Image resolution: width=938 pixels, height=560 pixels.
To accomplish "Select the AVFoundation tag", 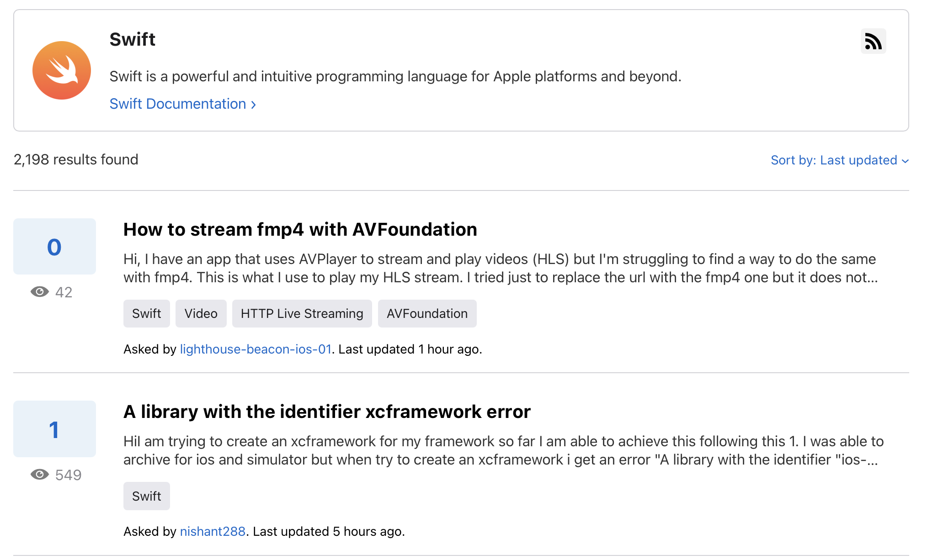I will coord(427,314).
